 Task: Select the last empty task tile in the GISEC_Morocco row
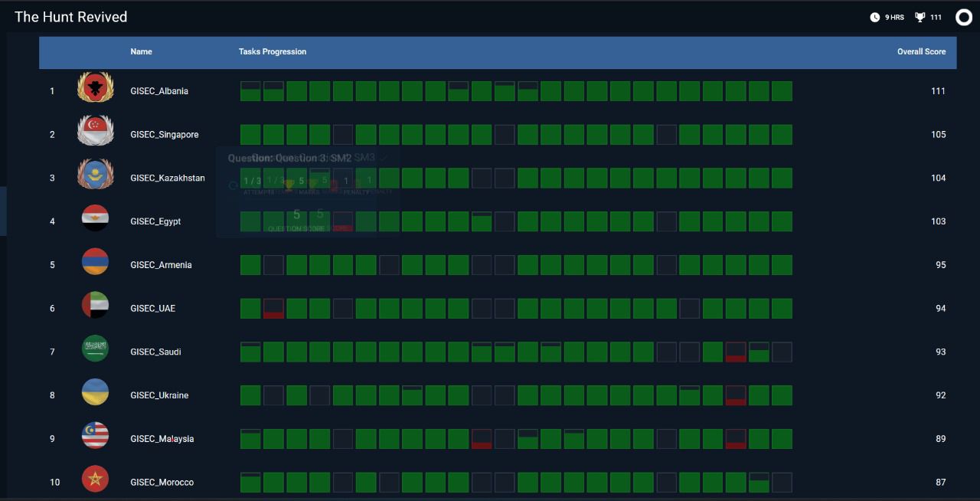click(782, 483)
